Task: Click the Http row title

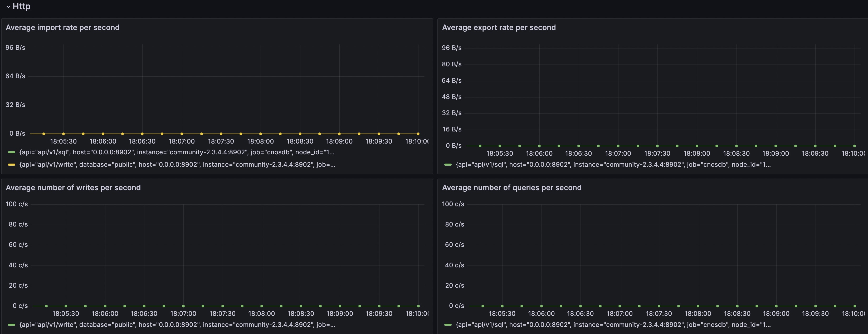Action: click(22, 6)
